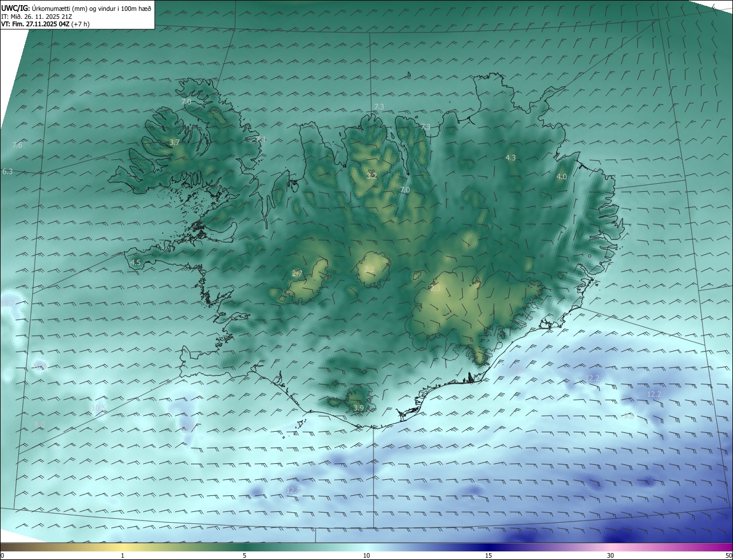Click the 3.9 value on the map

coord(358,408)
